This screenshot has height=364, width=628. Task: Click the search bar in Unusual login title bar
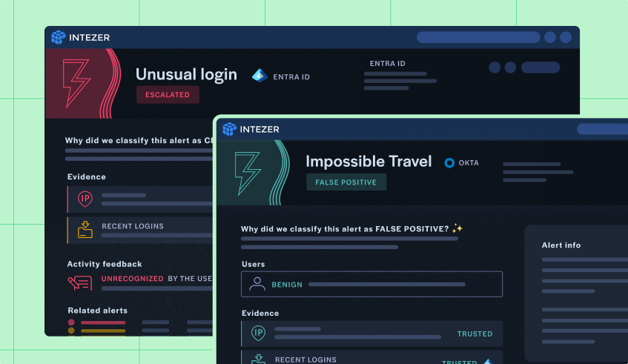(x=478, y=37)
